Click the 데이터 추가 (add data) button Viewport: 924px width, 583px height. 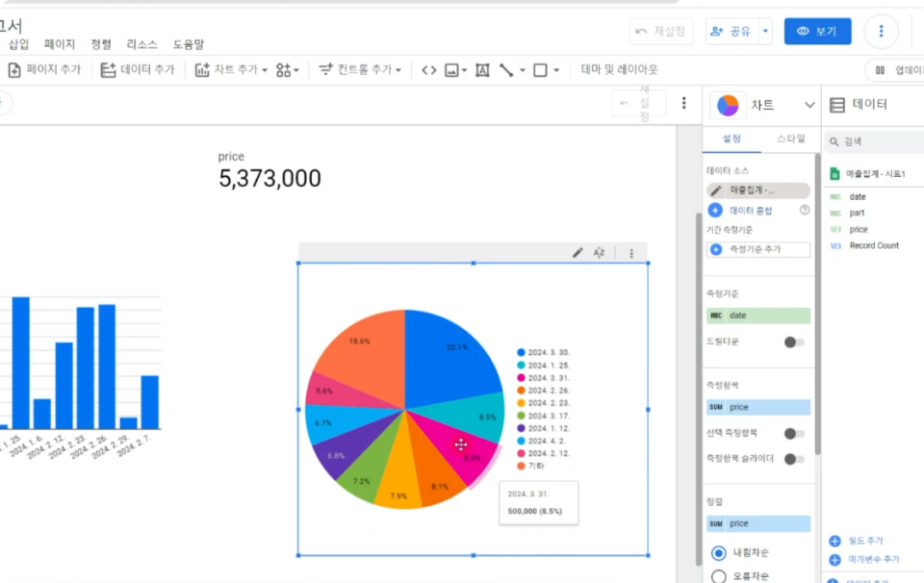tap(138, 69)
